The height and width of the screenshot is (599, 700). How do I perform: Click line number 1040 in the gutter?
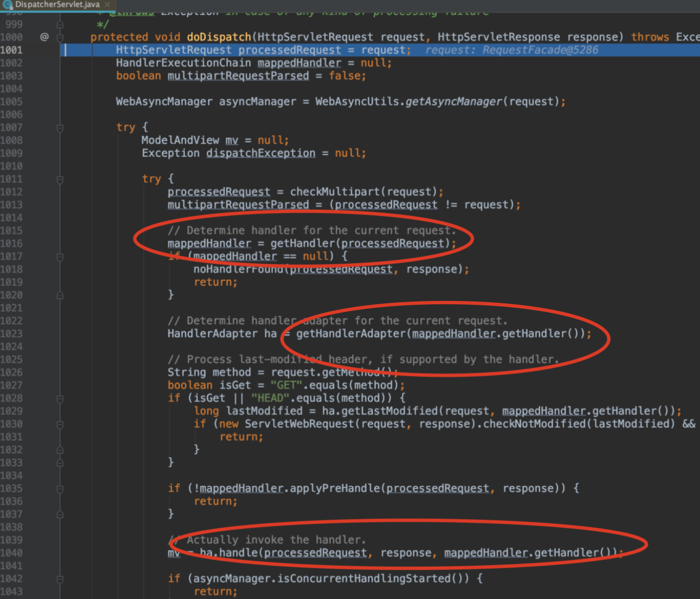coord(12,553)
